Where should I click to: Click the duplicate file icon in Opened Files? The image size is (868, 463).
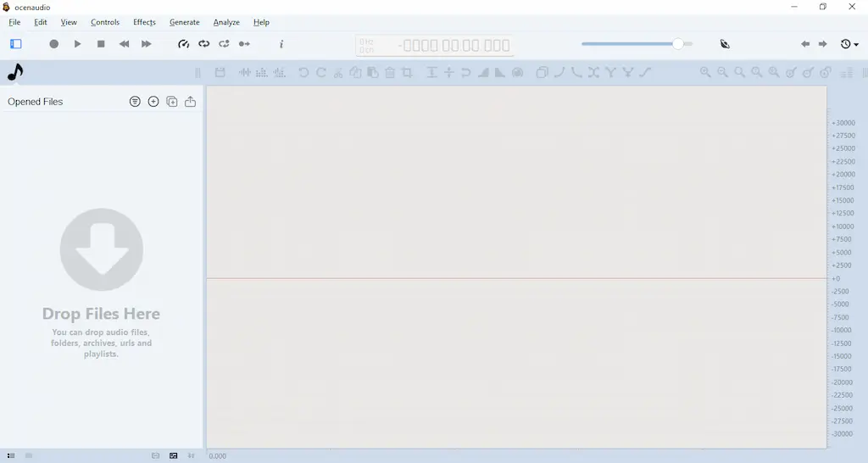pos(171,102)
